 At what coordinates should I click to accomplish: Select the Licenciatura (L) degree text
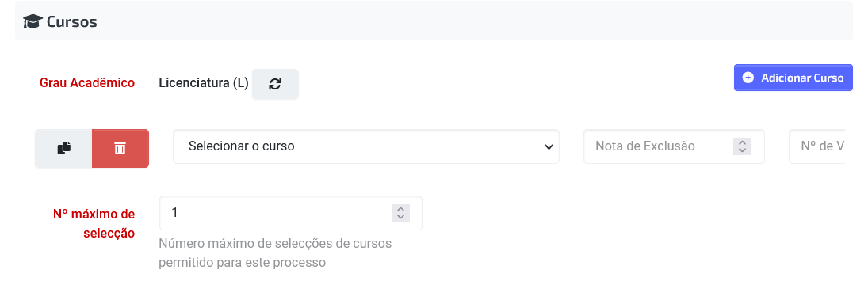pyautogui.click(x=204, y=83)
